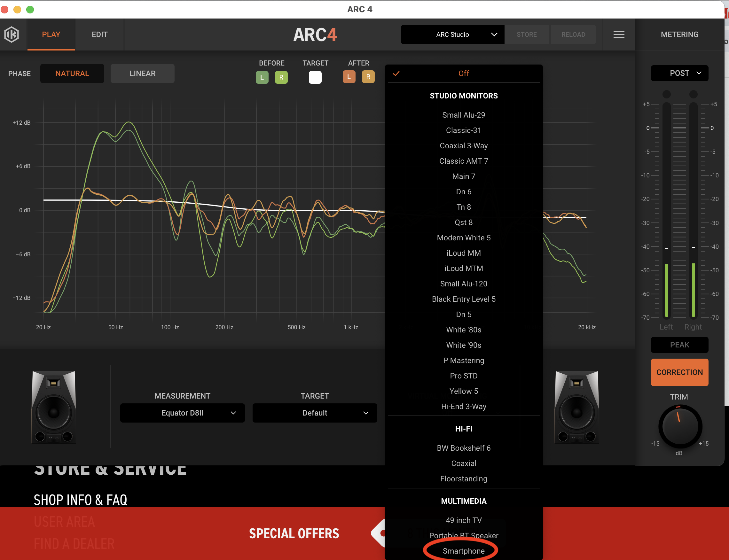The width and height of the screenshot is (729, 560).
Task: Click the TRIM knob
Action: click(x=680, y=426)
